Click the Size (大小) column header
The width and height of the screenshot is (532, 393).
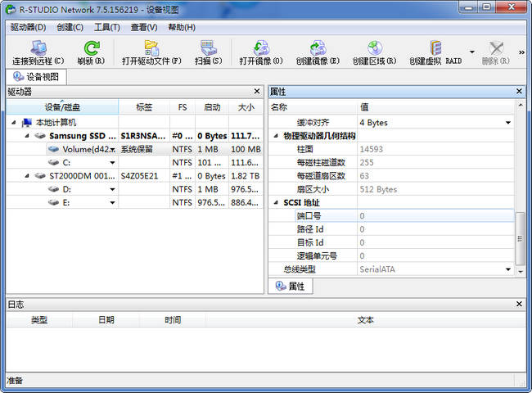(x=246, y=107)
